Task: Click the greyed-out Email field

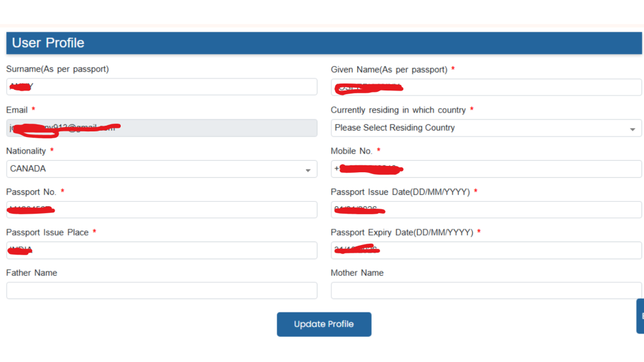Action: (162, 128)
